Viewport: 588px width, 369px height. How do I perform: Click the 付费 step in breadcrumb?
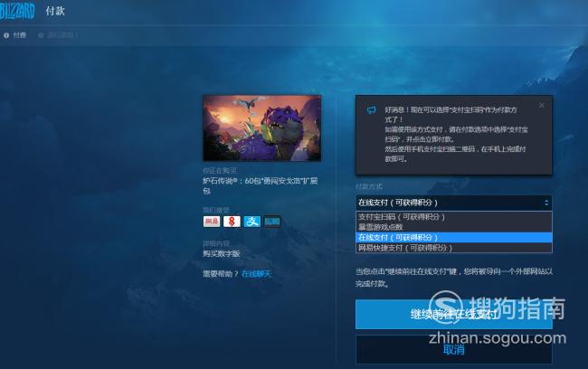click(15, 35)
